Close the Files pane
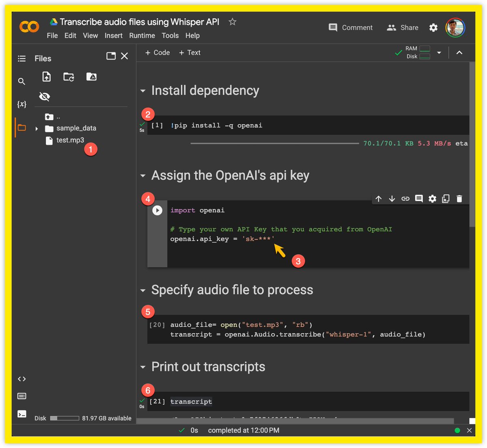The height and width of the screenshot is (448, 487). [125, 56]
